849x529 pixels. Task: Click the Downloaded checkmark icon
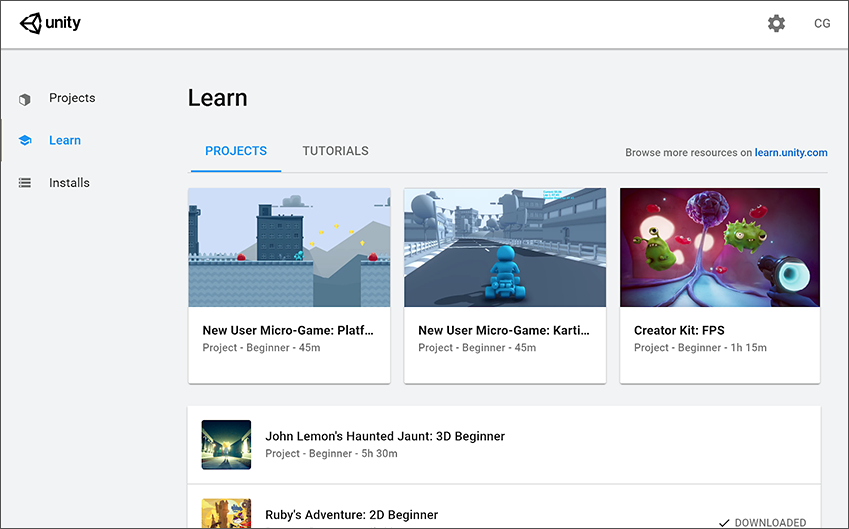point(724,522)
